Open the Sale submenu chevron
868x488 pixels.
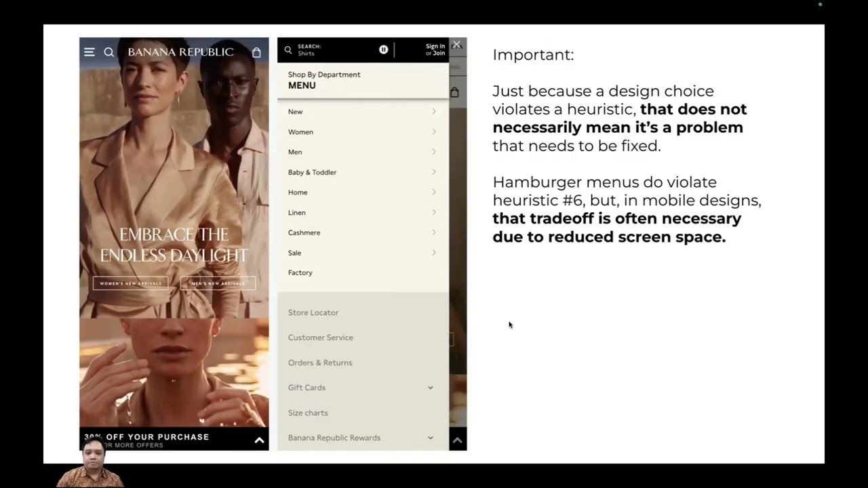pyautogui.click(x=434, y=253)
